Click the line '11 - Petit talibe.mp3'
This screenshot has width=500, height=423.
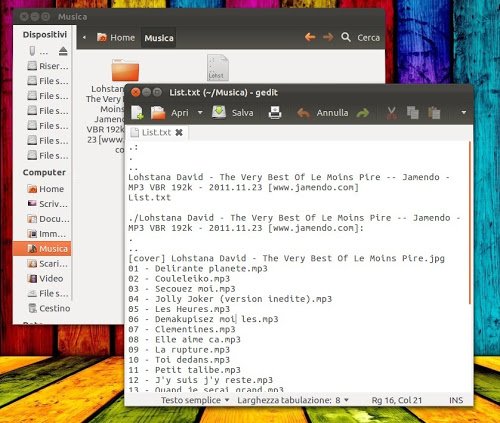click(x=185, y=370)
